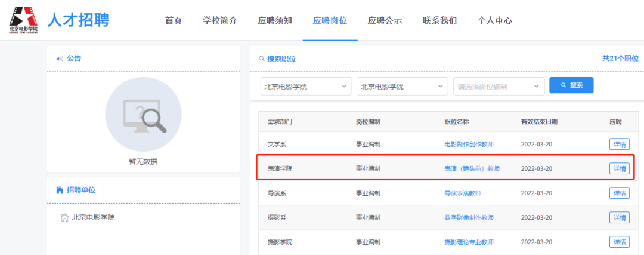Open 摄影理论专业教师 job link
This screenshot has height=255, width=644.
pos(469,242)
